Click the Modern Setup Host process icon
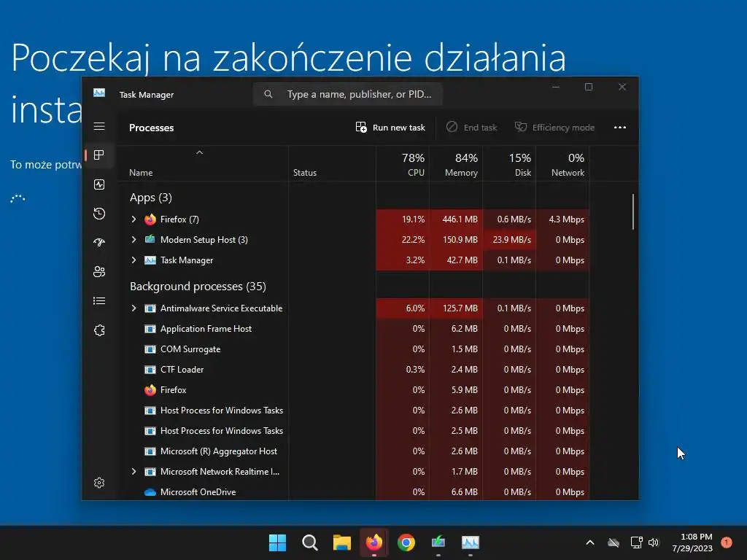This screenshot has height=560, width=747. pos(150,239)
